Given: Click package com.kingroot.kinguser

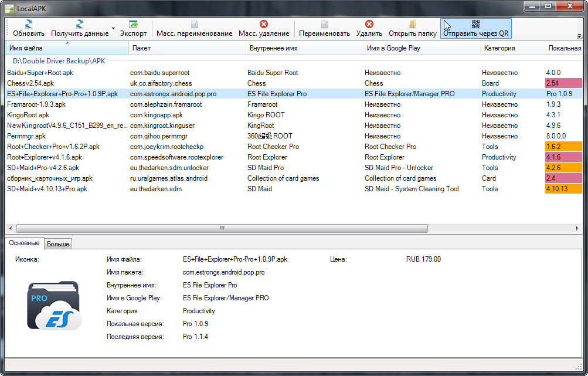Looking at the screenshot, I should [x=162, y=126].
